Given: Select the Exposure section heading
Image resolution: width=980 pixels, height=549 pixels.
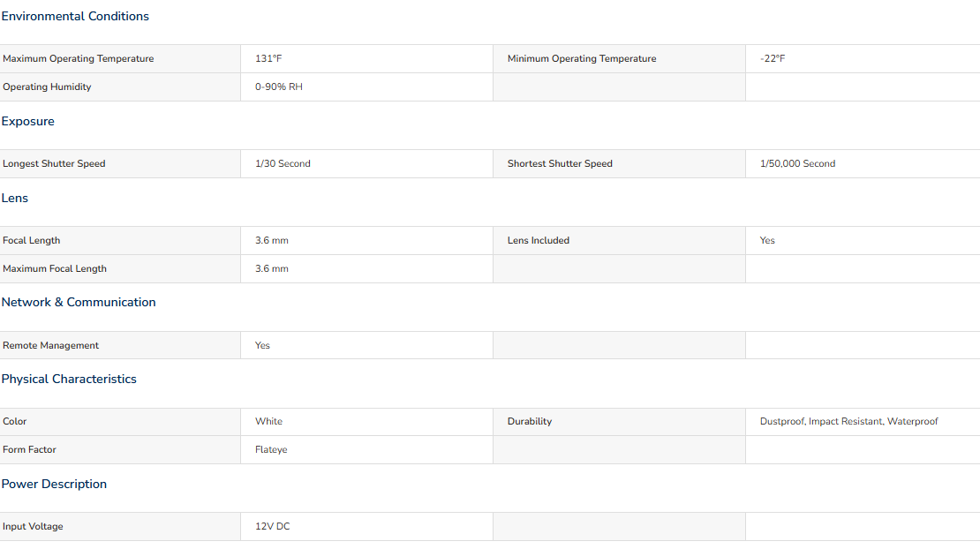Looking at the screenshot, I should 27,121.
